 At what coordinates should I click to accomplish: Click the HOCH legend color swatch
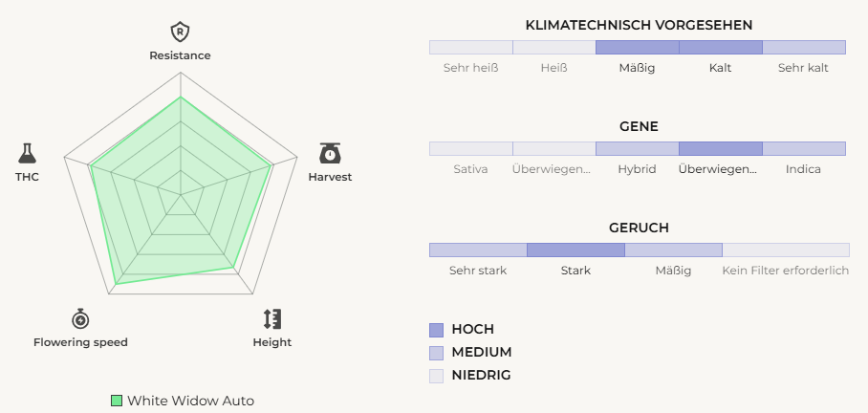[437, 329]
